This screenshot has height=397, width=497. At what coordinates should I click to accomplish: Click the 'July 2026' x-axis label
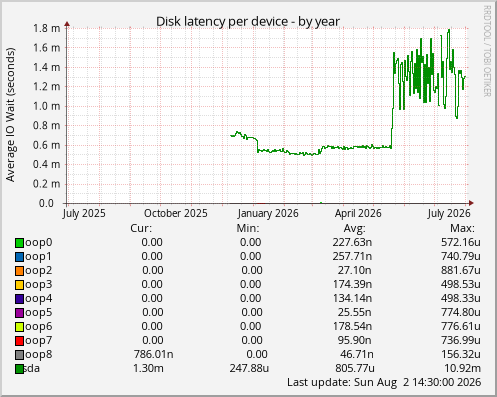click(x=449, y=213)
